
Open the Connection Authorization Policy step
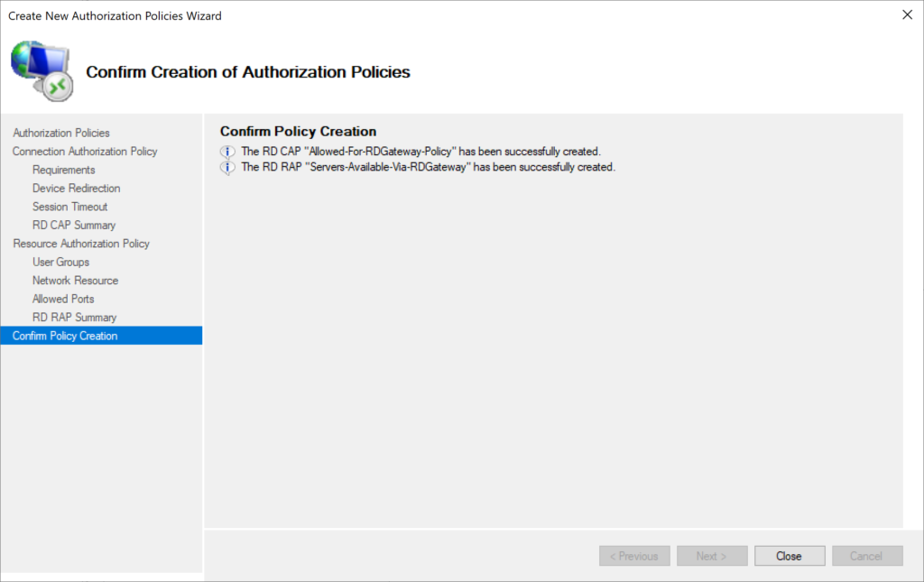tap(84, 151)
